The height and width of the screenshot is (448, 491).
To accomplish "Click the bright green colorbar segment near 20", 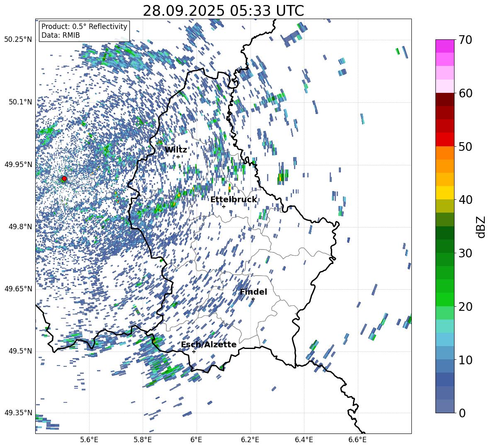I will point(445,299).
